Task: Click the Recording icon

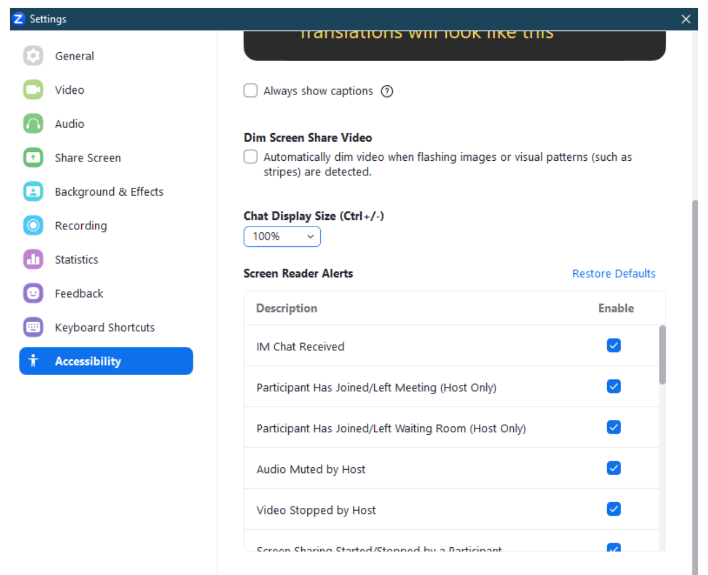Action: pyautogui.click(x=33, y=225)
